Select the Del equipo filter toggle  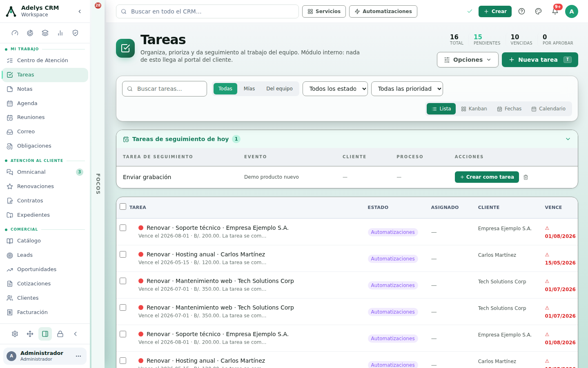click(279, 89)
